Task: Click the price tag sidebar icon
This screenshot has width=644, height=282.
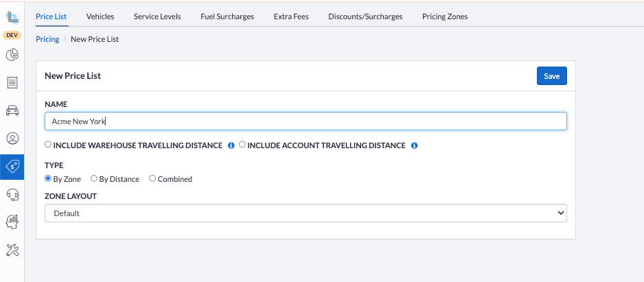Action: tap(12, 166)
